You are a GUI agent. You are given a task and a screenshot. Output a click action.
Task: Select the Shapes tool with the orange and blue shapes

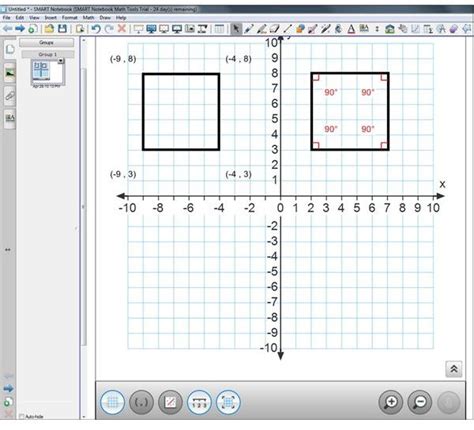coord(300,29)
